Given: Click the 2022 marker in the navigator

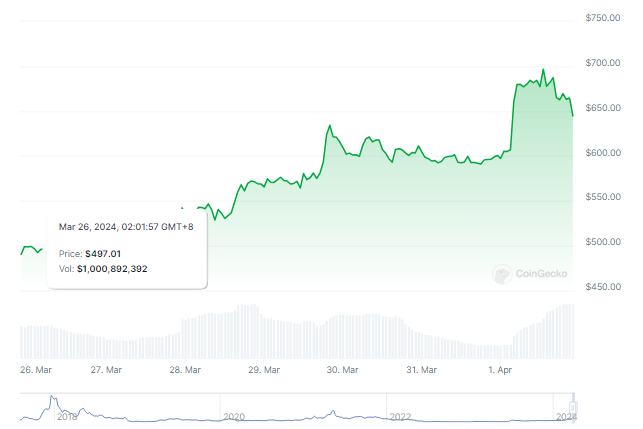Looking at the screenshot, I should pos(400,416).
